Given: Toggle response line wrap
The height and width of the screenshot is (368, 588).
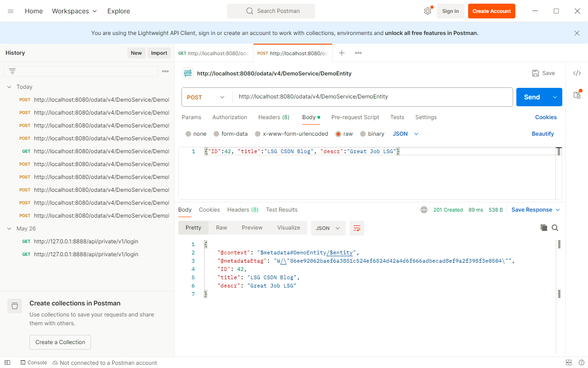Looking at the screenshot, I should [x=357, y=228].
